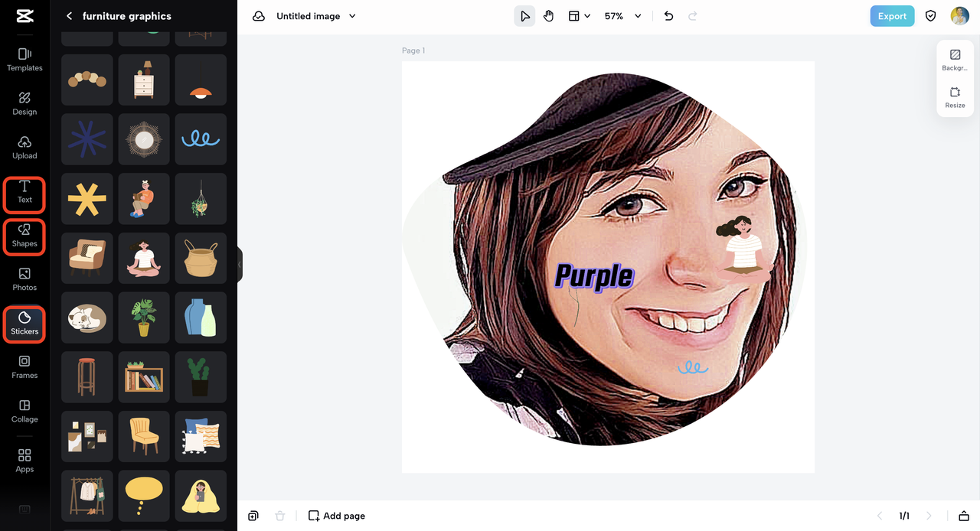Screen dimensions: 980x531
Task: Open the 57% zoom dropdown
Action: (x=622, y=16)
